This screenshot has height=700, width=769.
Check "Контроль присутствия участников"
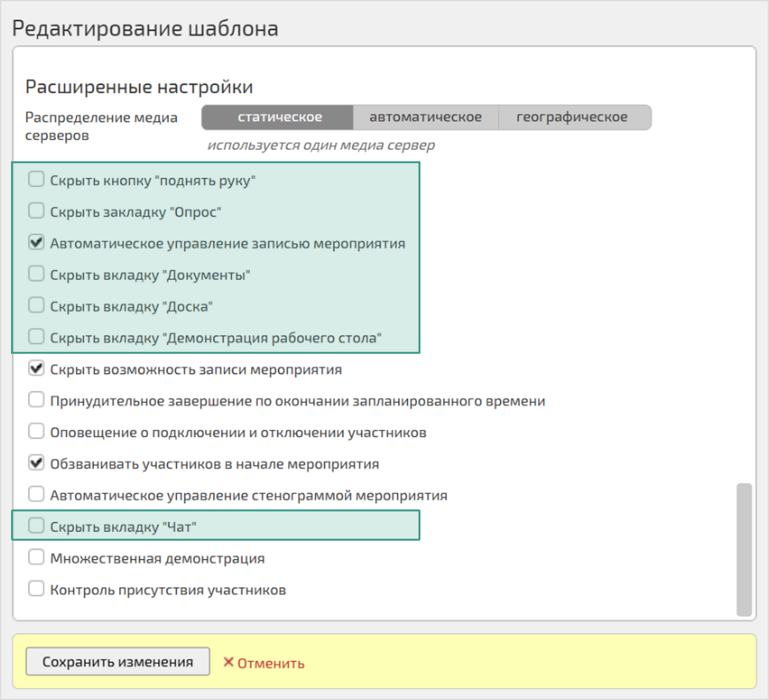coord(36,589)
